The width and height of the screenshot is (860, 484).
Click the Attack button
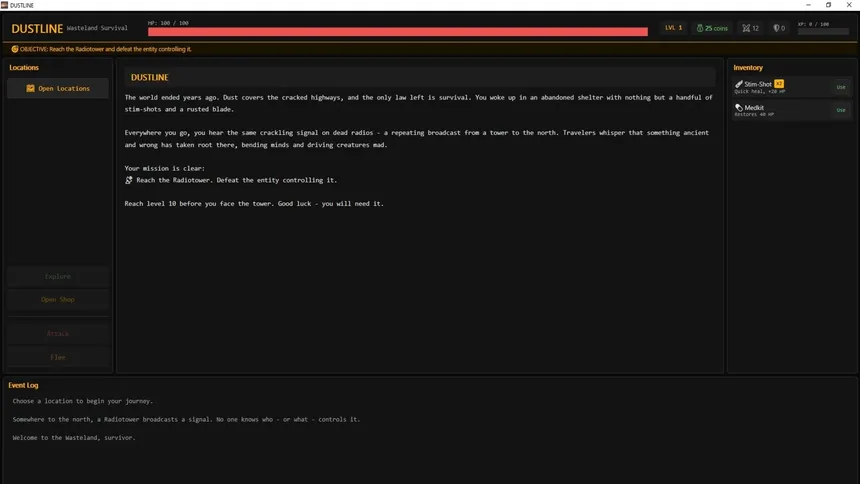pos(58,334)
